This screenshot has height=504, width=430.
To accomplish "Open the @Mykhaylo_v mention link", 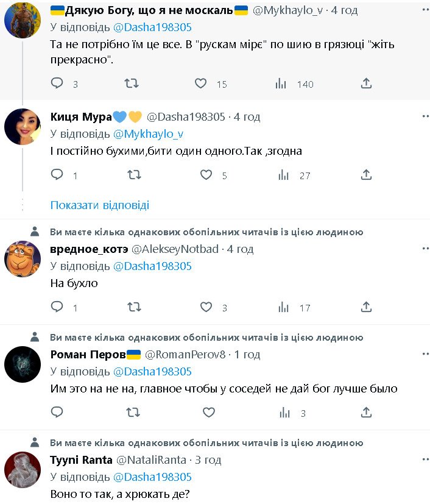I will pos(148,133).
